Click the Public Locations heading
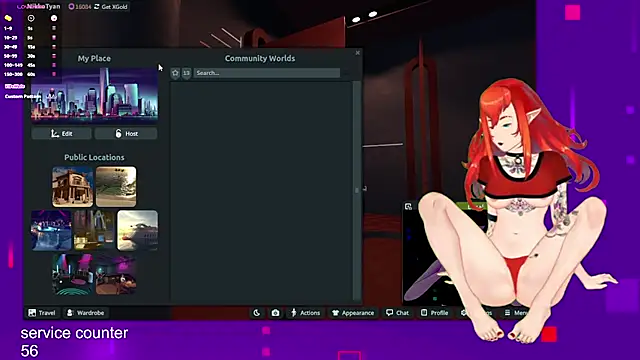This screenshot has height=360, width=640. [94, 157]
